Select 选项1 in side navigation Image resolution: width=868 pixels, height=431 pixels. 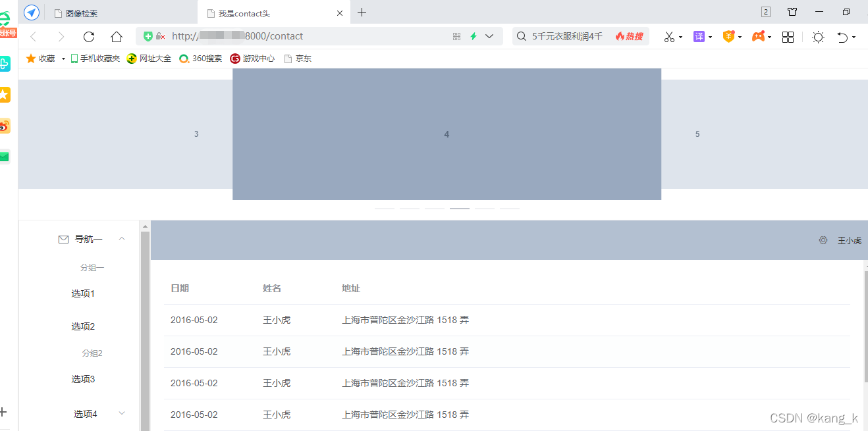[x=83, y=293]
